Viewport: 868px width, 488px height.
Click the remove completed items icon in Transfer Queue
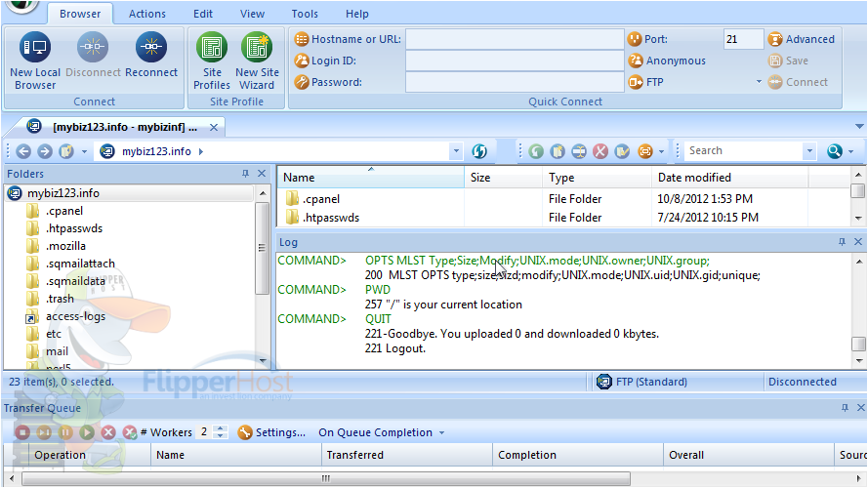pyautogui.click(x=130, y=432)
